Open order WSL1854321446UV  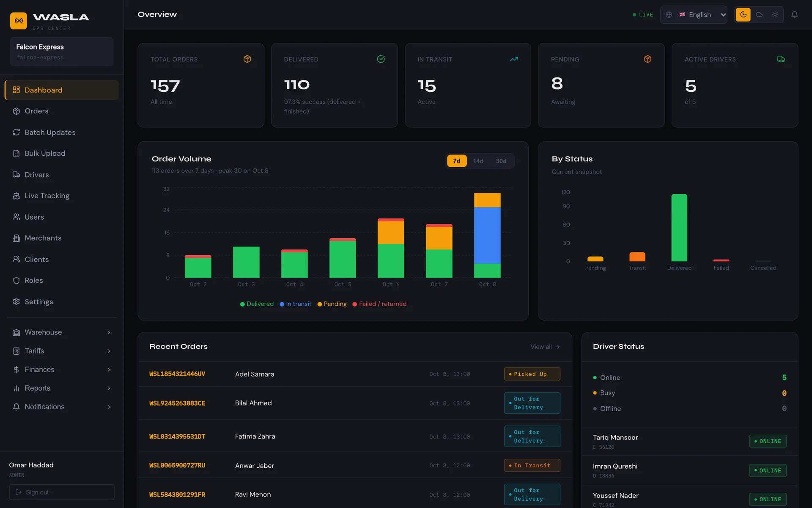click(x=177, y=374)
